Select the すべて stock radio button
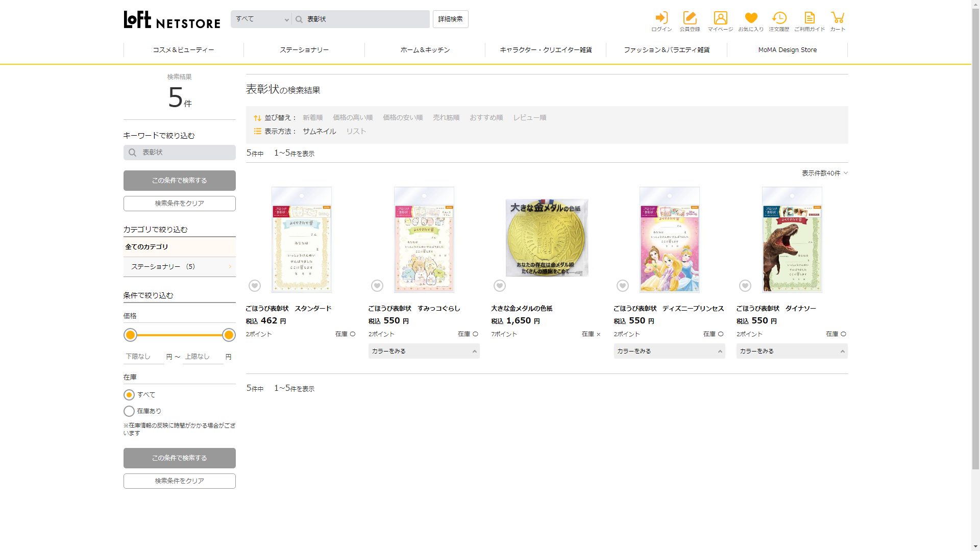 (x=129, y=395)
